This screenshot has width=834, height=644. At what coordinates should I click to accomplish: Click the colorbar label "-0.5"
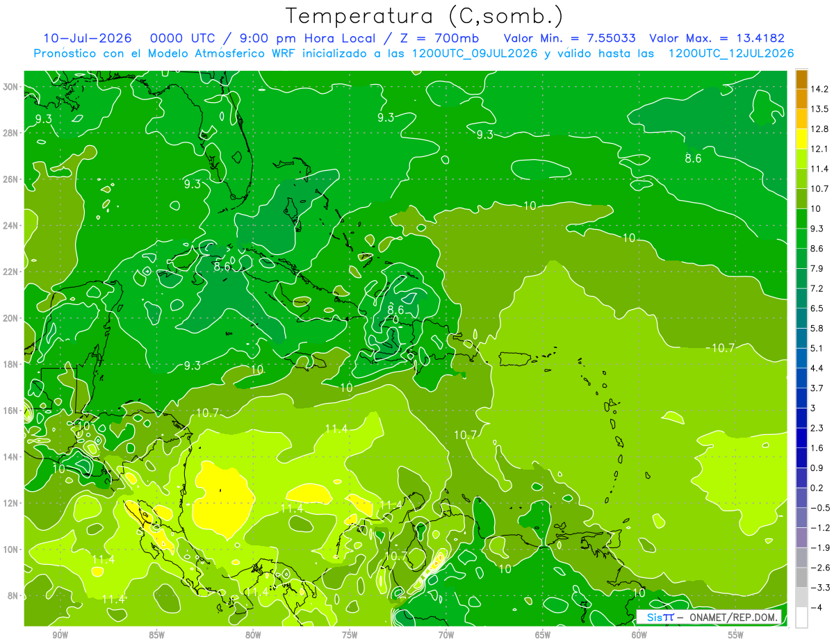[820, 508]
